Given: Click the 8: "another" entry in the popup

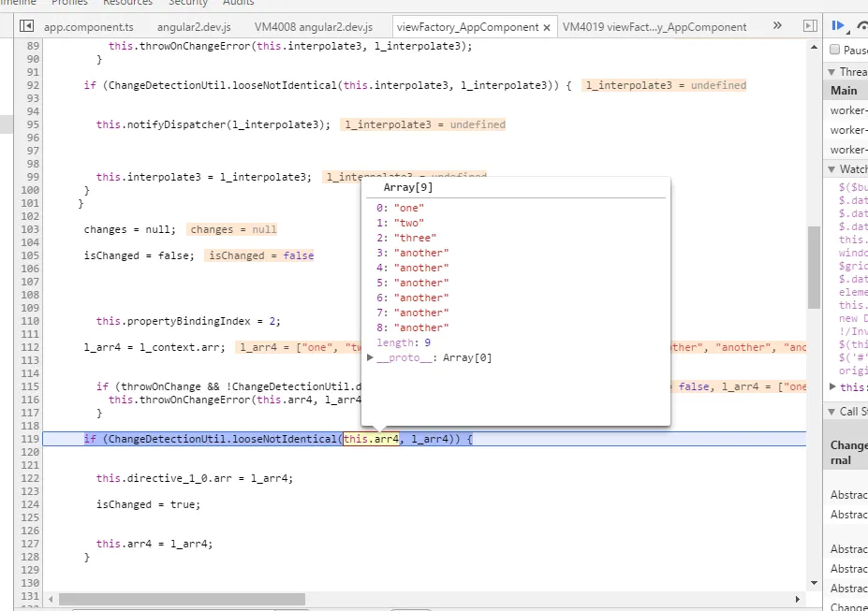Looking at the screenshot, I should (x=412, y=327).
